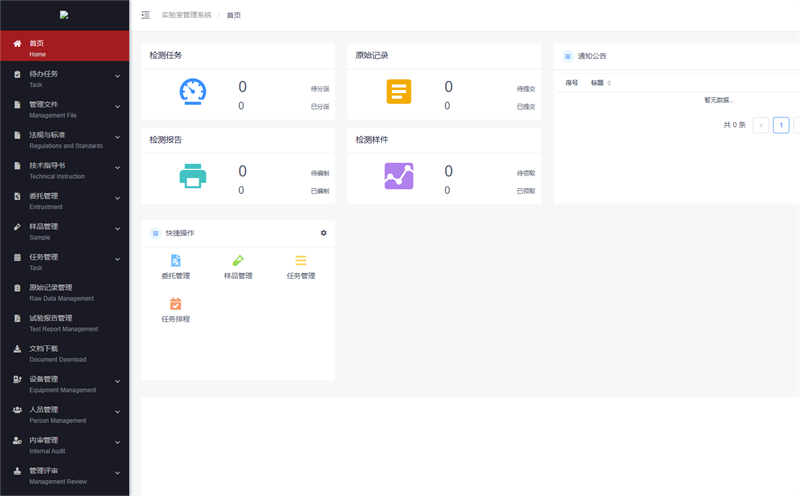Click 实验室管理系统 breadcrumb link
This screenshot has height=496, width=800.
(186, 15)
